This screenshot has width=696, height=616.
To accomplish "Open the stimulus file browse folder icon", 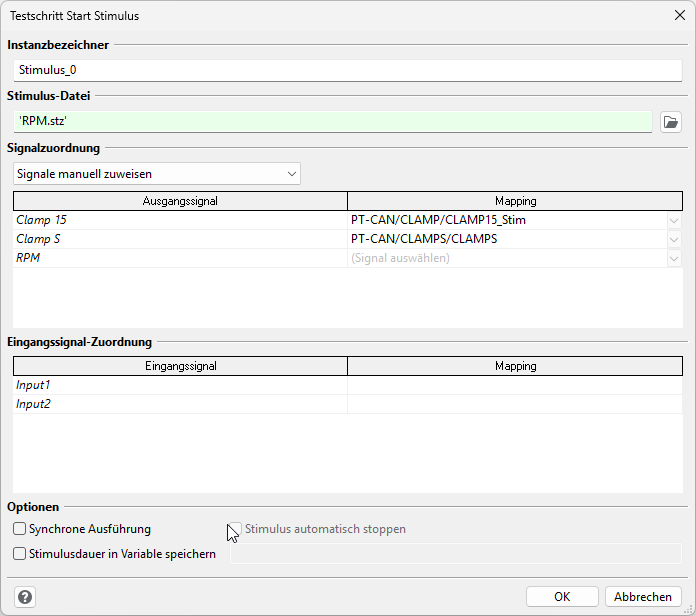I will point(671,122).
